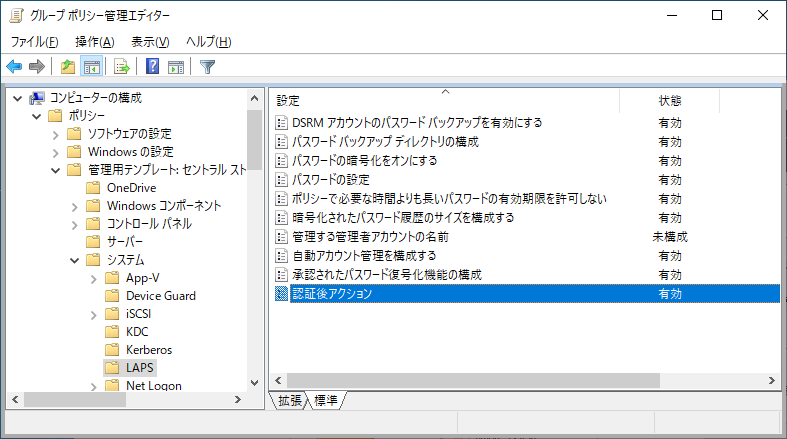Select the Kerberos folder in tree

pyautogui.click(x=149, y=350)
